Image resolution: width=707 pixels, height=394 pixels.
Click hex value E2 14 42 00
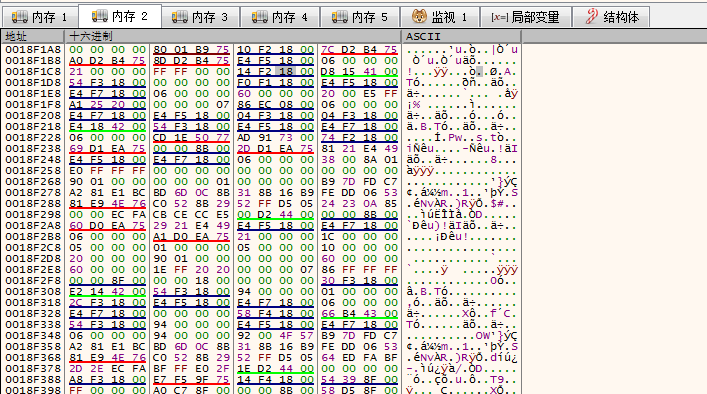(107, 291)
